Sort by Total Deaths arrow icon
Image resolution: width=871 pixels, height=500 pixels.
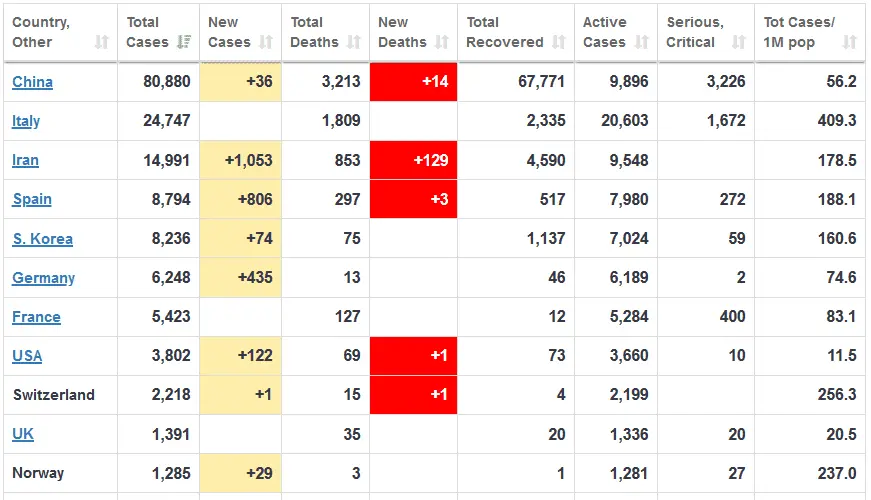pos(354,42)
